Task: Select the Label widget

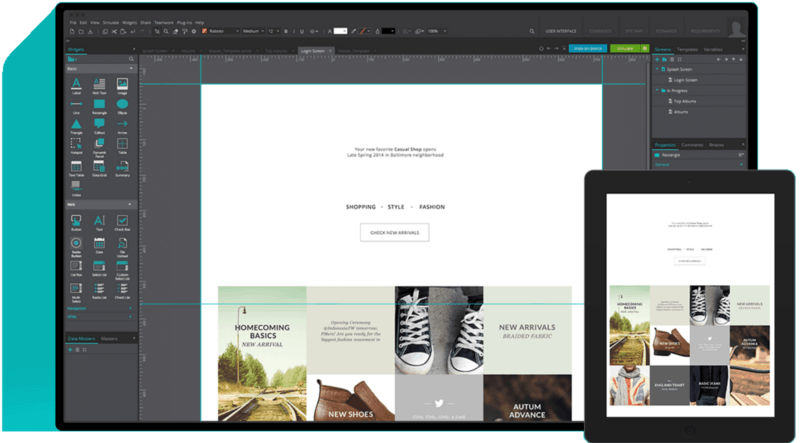Action: (76, 86)
